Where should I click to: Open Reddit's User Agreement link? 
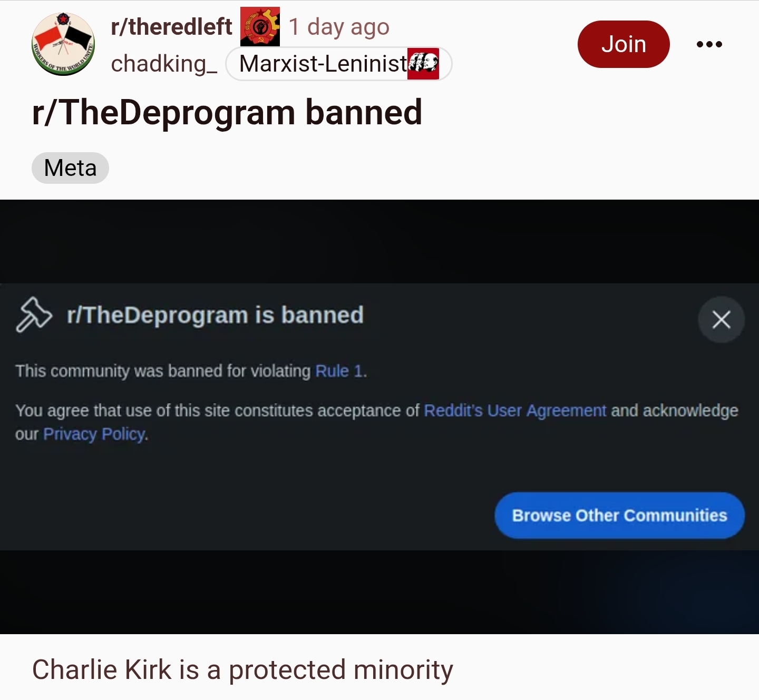pyautogui.click(x=515, y=410)
